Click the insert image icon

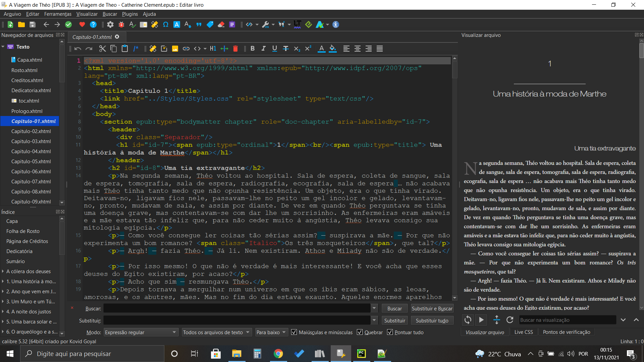(175, 49)
